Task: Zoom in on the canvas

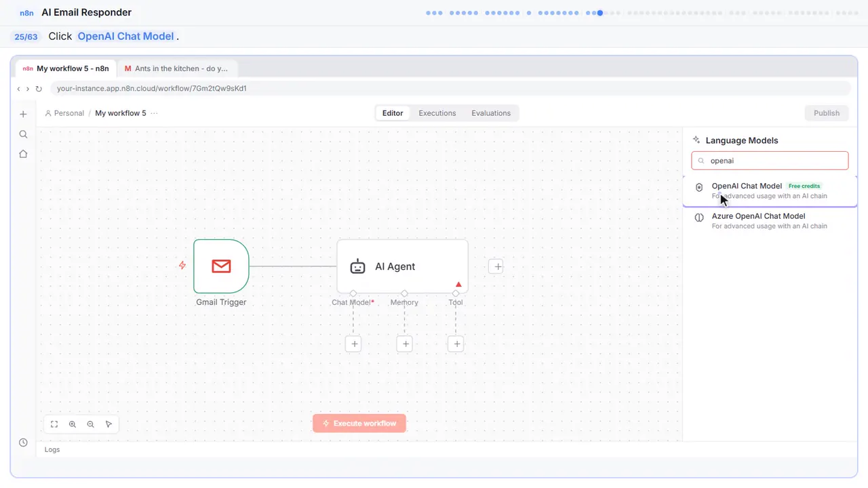Action: [73, 424]
